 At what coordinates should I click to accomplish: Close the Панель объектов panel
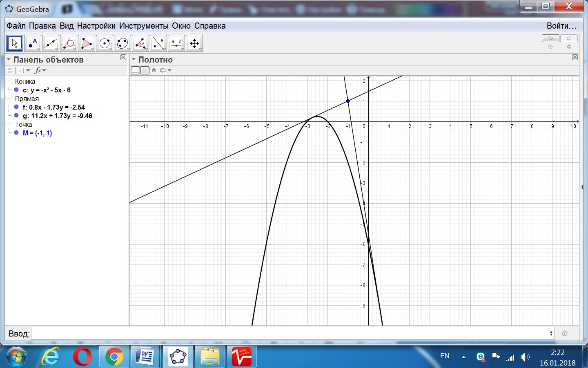tap(123, 58)
